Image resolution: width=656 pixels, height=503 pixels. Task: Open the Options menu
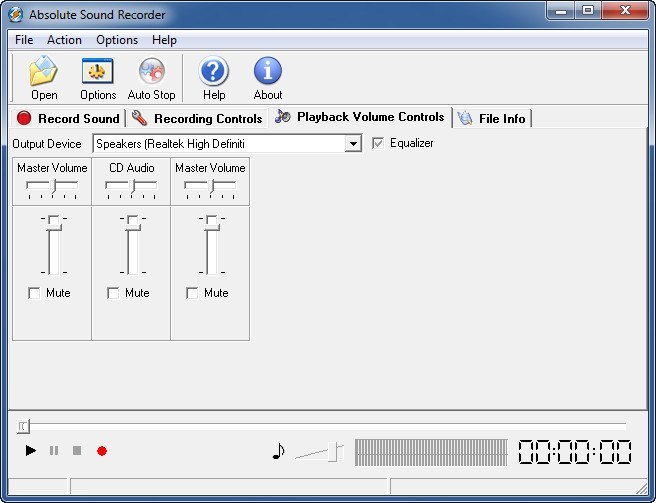117,40
